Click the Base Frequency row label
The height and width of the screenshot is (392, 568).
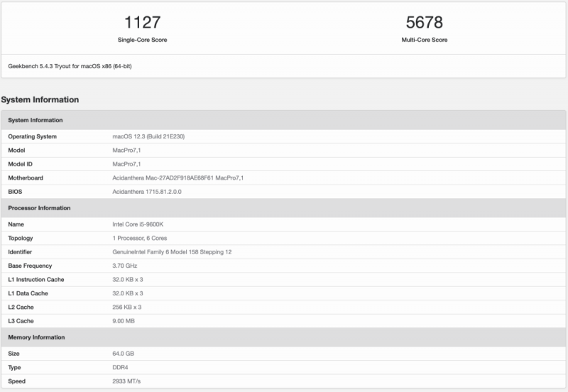(x=30, y=266)
